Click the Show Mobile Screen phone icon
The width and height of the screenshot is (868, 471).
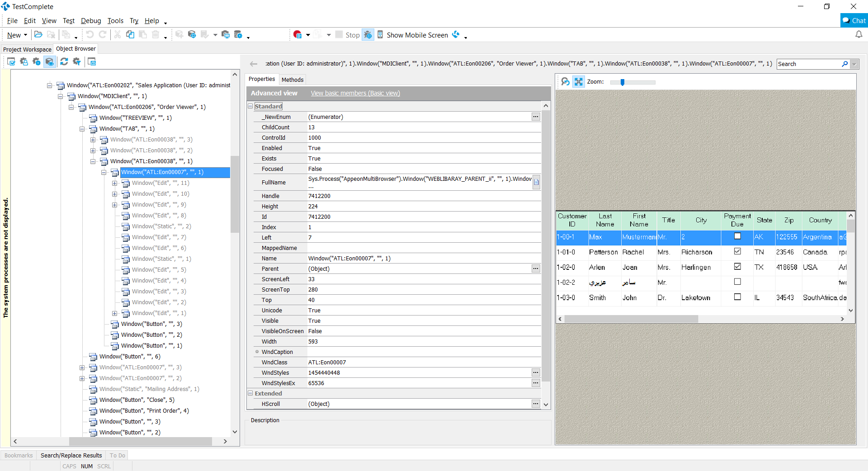(x=380, y=35)
